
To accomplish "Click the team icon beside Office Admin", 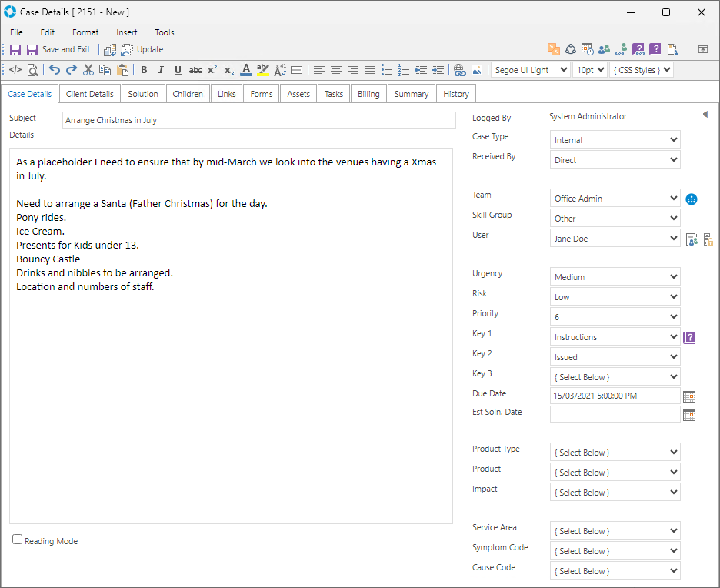I will (692, 199).
